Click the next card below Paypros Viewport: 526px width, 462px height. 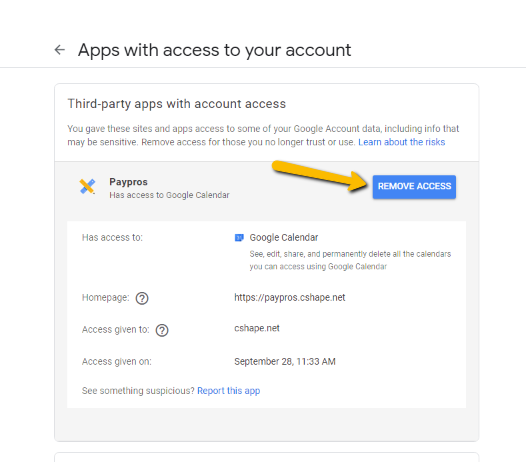(x=267, y=457)
